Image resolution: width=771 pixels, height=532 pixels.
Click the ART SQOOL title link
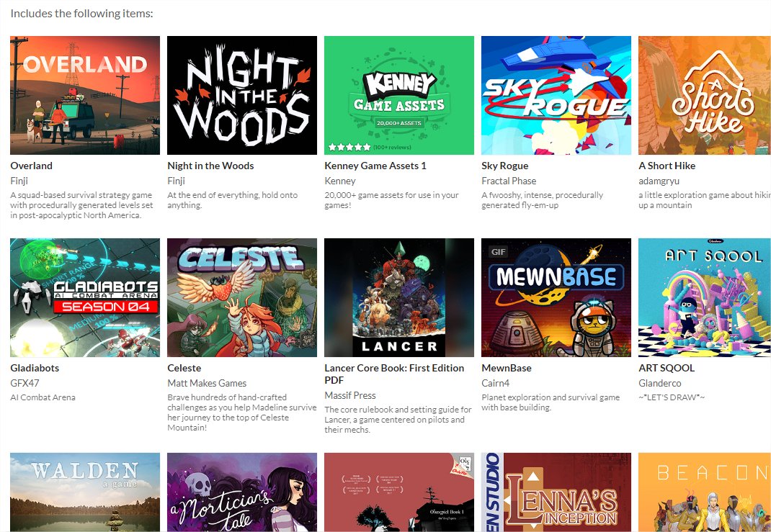667,368
